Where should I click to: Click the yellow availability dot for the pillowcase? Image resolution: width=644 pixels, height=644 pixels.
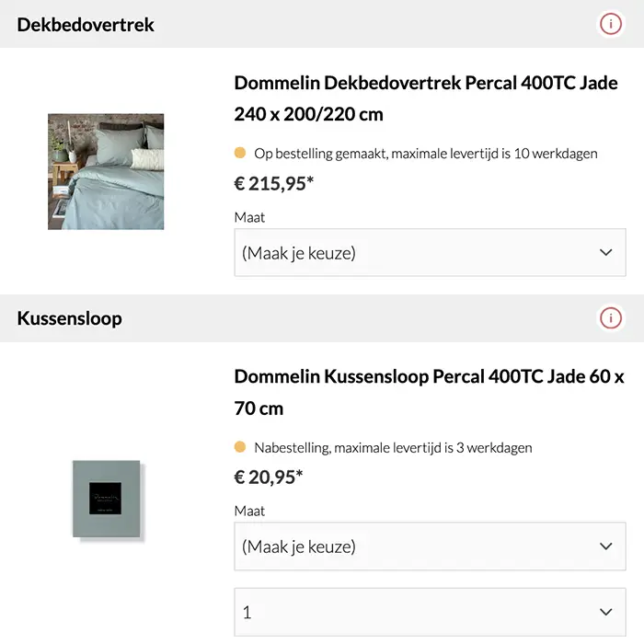pyautogui.click(x=240, y=448)
